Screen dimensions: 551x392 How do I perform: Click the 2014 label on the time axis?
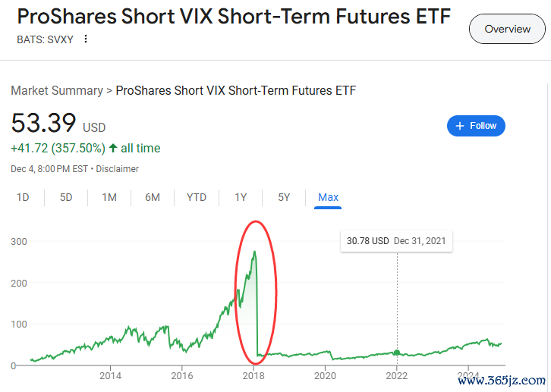point(110,376)
